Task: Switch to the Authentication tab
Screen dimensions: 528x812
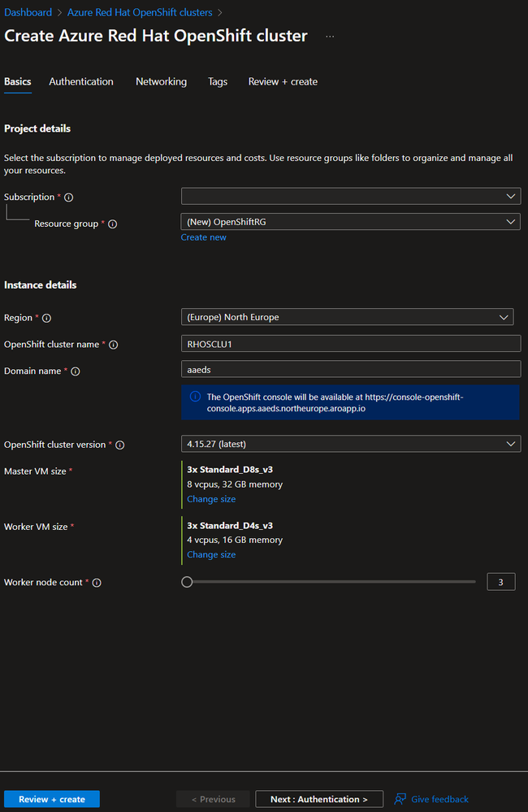Action: click(x=81, y=82)
